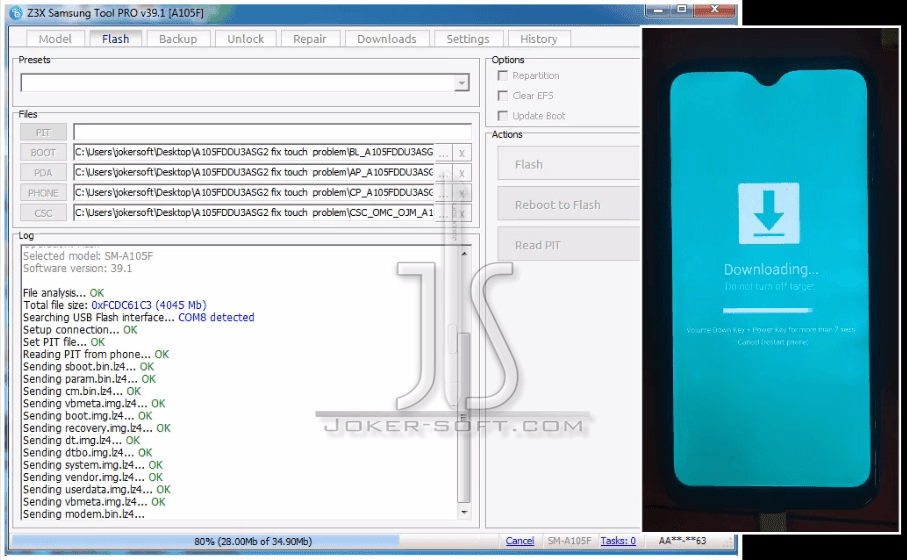
Task: Click the 'Total file size' log line
Action: click(115, 305)
